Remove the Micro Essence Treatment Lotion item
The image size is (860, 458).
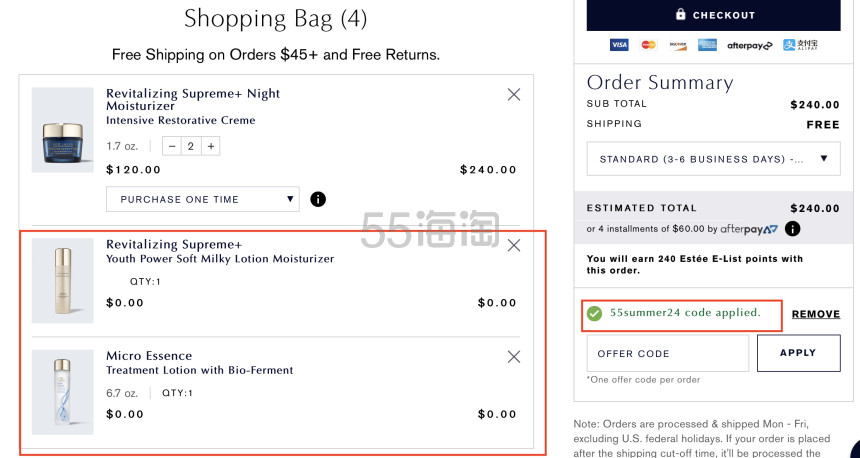[513, 357]
